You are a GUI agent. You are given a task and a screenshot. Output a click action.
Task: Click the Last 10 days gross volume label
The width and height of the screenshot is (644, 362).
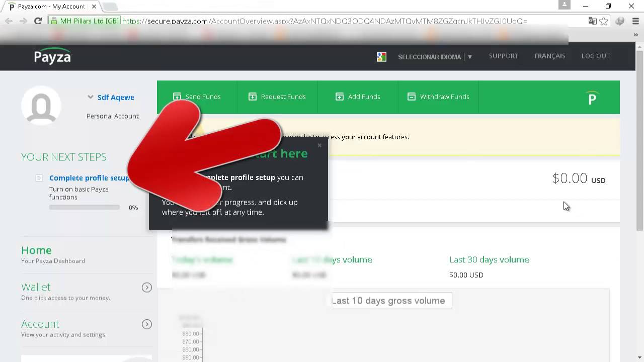(x=388, y=301)
